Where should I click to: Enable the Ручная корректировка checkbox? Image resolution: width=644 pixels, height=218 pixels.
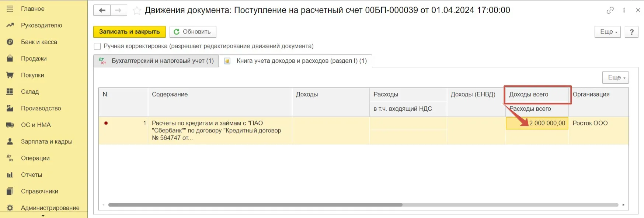pyautogui.click(x=97, y=46)
